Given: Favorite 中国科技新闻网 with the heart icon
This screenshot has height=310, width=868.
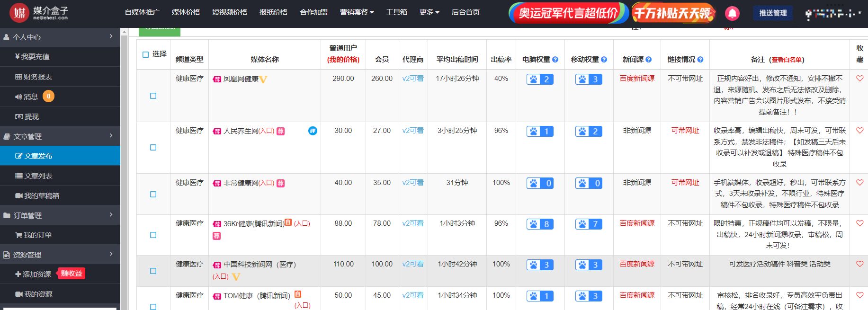Looking at the screenshot, I should coord(860,264).
